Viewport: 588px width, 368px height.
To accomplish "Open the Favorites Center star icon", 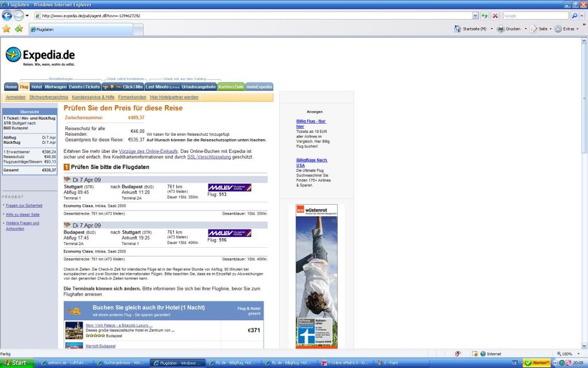I will tap(6, 29).
